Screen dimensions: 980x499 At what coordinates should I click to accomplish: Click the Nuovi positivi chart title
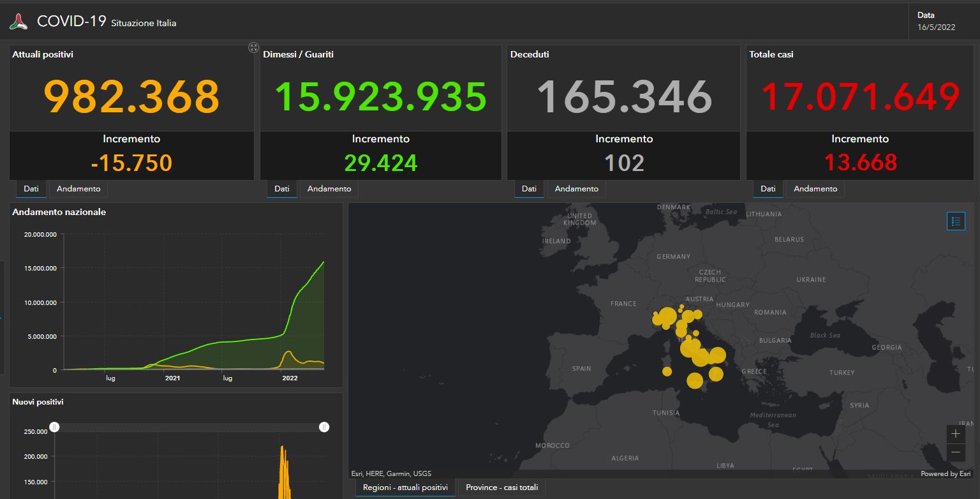coord(38,402)
